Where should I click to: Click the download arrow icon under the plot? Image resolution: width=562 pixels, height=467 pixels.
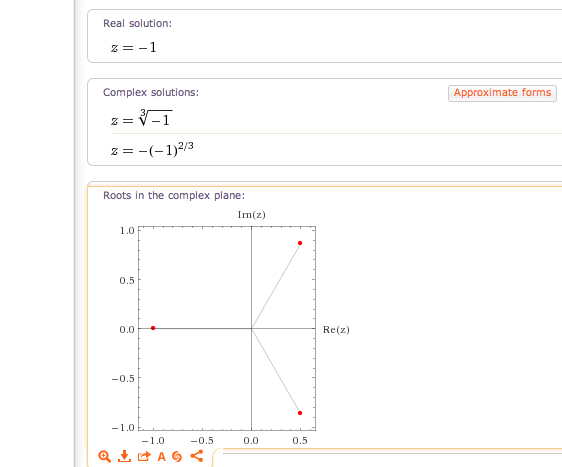coord(124,456)
